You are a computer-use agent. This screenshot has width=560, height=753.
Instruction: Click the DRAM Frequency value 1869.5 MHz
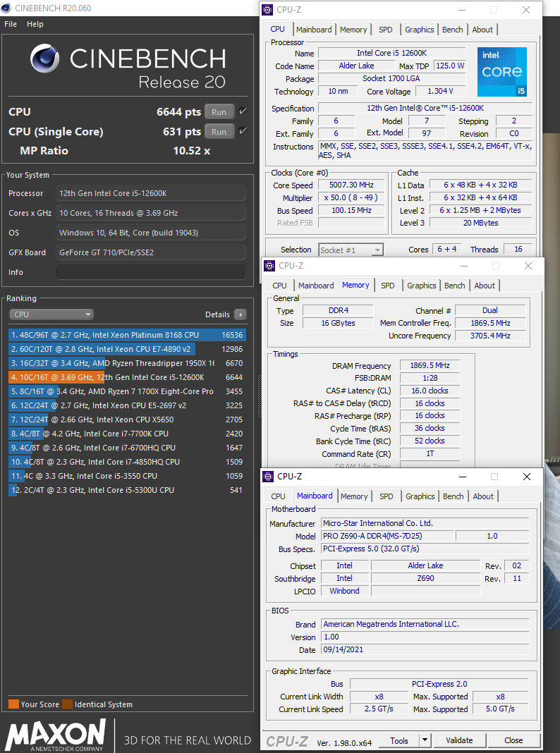tap(430, 365)
